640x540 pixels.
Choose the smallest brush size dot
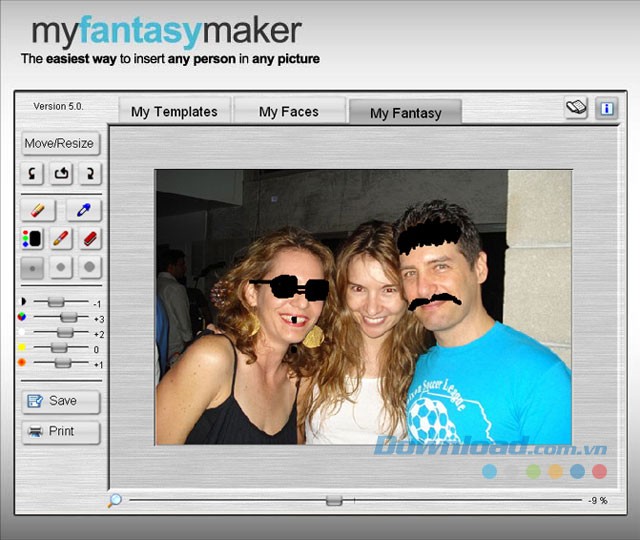[x=33, y=268]
